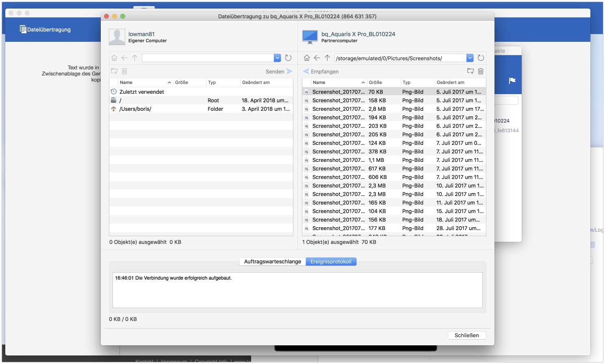Viewport: 605px width, 364px height.
Task: Select the screenshot file sized 617 KB
Action: click(394, 168)
